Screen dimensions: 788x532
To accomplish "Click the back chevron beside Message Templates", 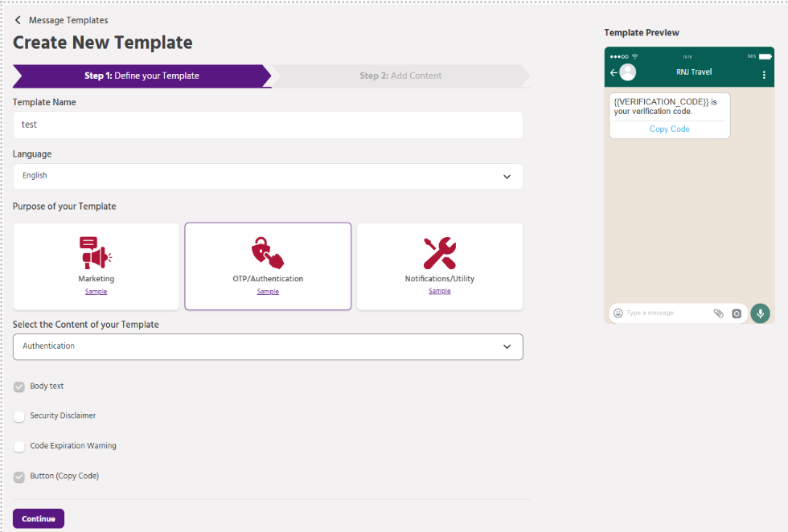I will coord(18,20).
